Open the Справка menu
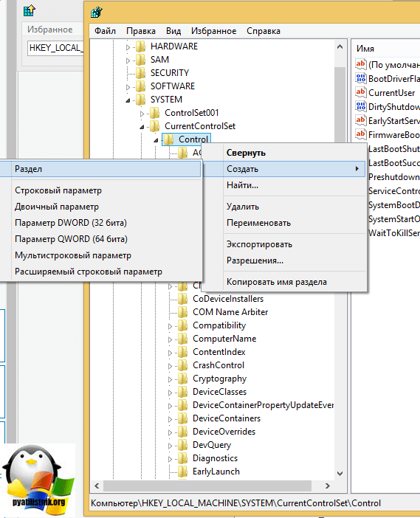Viewport: 420px width, 518px height. click(x=264, y=31)
